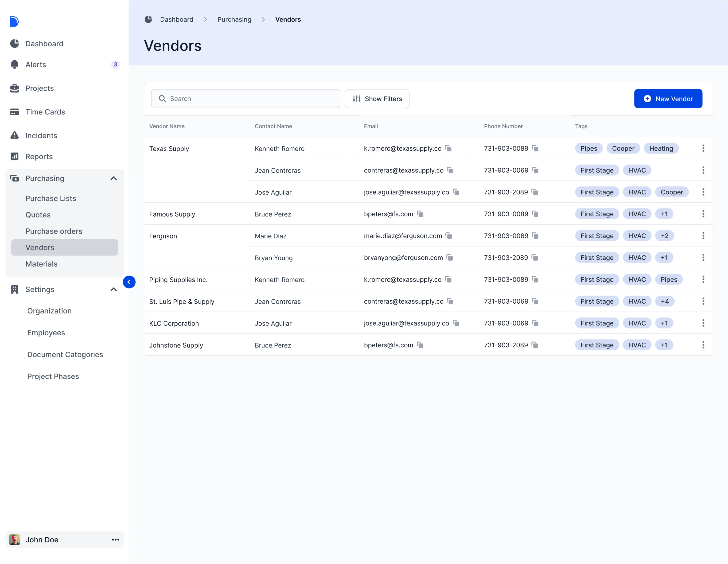Collapse the Purchasing section chevron
Viewport: 728px width, 564px height.
point(114,178)
